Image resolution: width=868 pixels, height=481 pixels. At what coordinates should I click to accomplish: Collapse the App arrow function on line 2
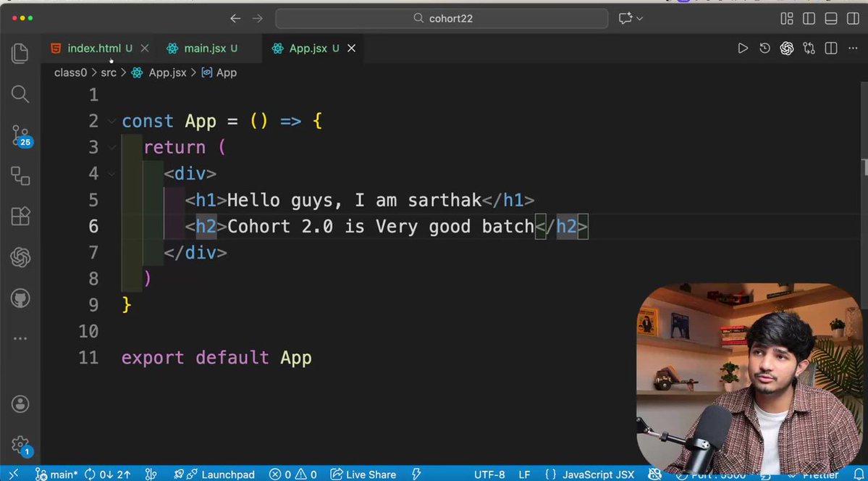click(111, 121)
